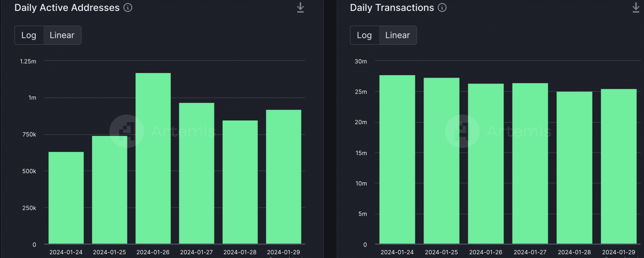644x258 pixels.
Task: Select 2024-01-26 bar in Daily Transactions
Action: click(x=486, y=164)
